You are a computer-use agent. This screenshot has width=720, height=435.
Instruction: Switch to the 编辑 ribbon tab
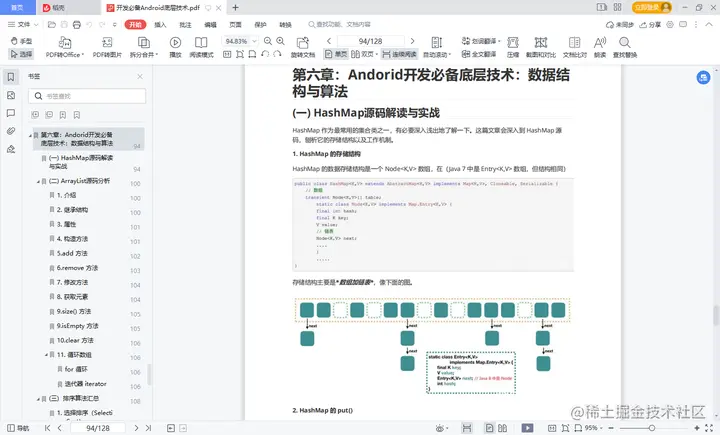click(x=210, y=25)
